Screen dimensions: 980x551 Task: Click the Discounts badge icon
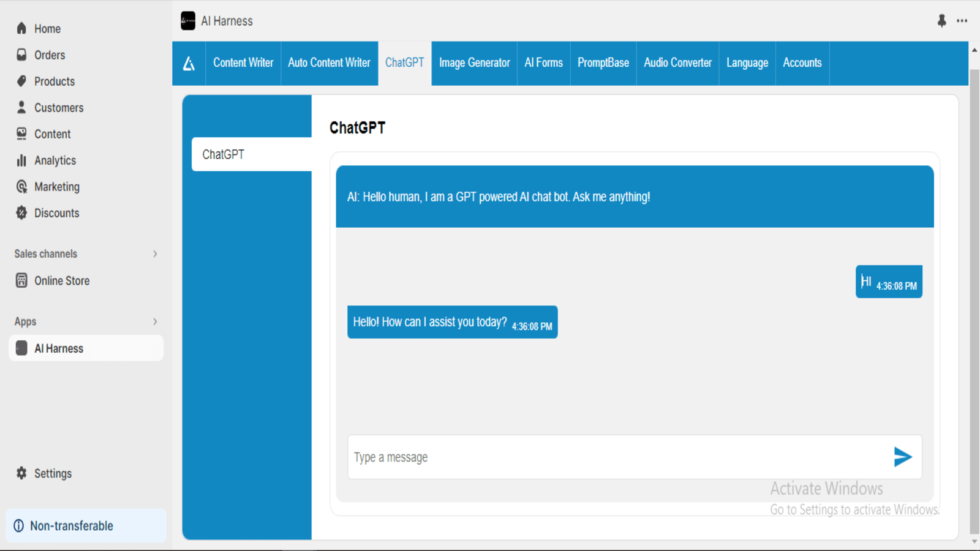[x=21, y=212]
